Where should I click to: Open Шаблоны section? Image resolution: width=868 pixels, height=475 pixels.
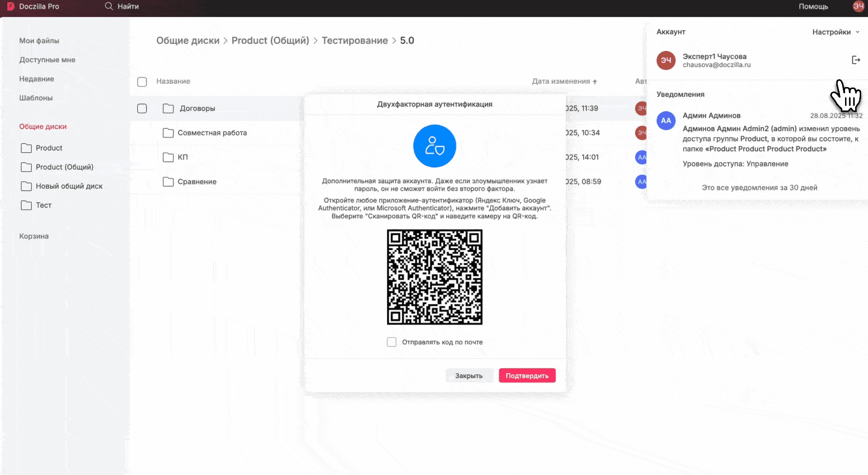pos(36,98)
